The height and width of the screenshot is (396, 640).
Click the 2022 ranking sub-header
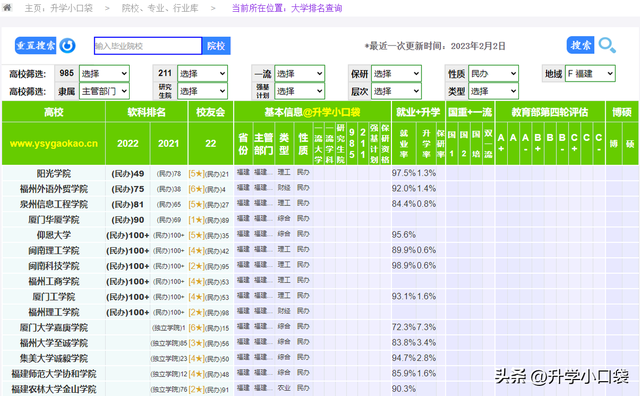128,143
